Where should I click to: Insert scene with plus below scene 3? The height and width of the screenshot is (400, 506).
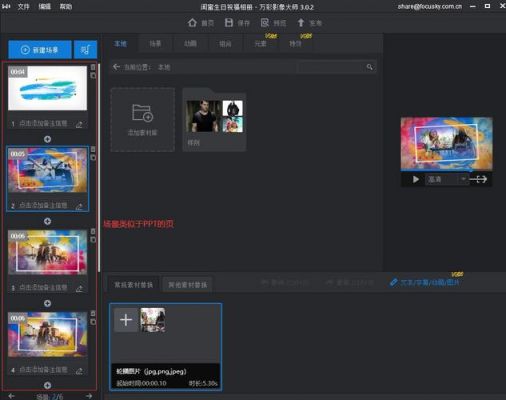pyautogui.click(x=47, y=303)
